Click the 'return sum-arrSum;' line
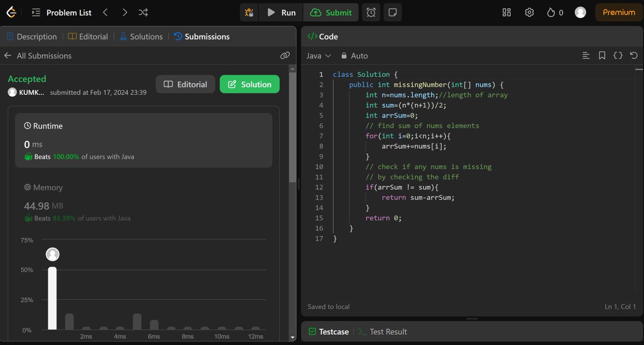This screenshot has width=644, height=345. [x=418, y=197]
